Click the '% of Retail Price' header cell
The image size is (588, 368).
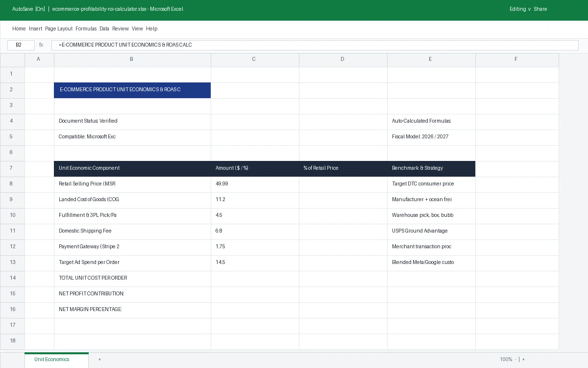[x=343, y=168]
